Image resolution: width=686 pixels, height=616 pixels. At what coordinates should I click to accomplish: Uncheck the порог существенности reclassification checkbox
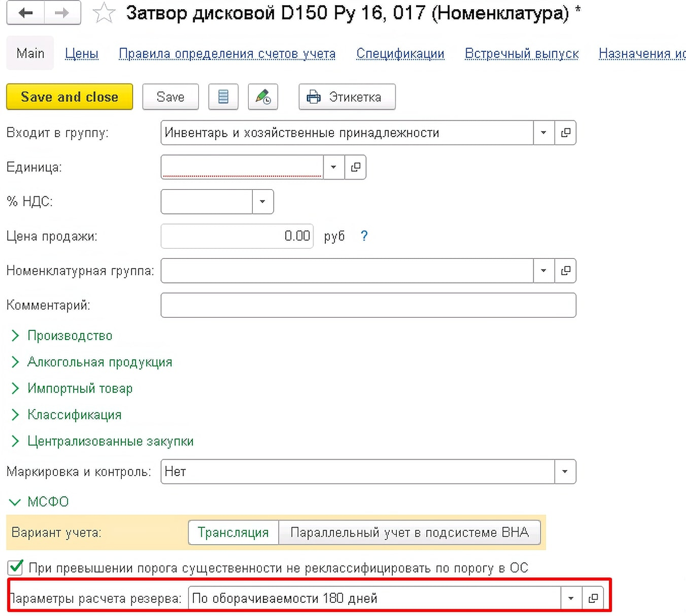[15, 567]
